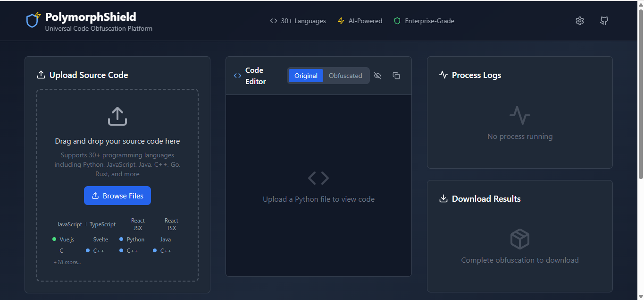Toggle code visibility with the crossed-eye icon
This screenshot has height=300, width=644.
(377, 76)
